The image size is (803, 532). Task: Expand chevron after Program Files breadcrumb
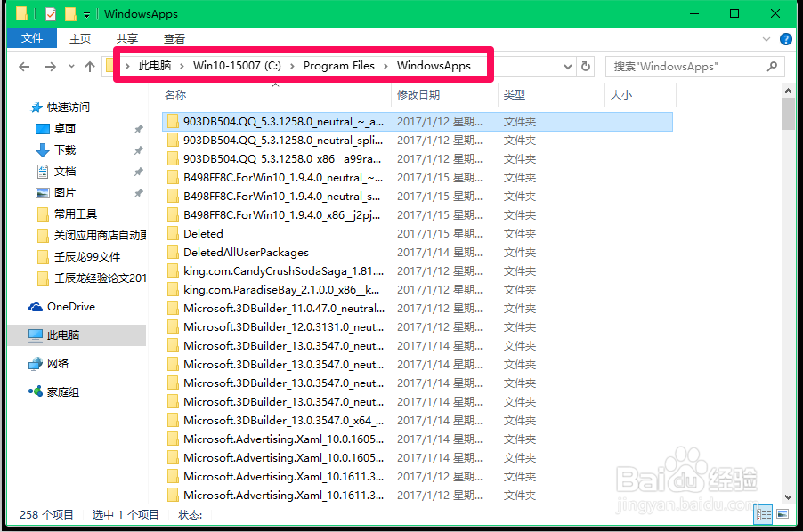click(385, 66)
